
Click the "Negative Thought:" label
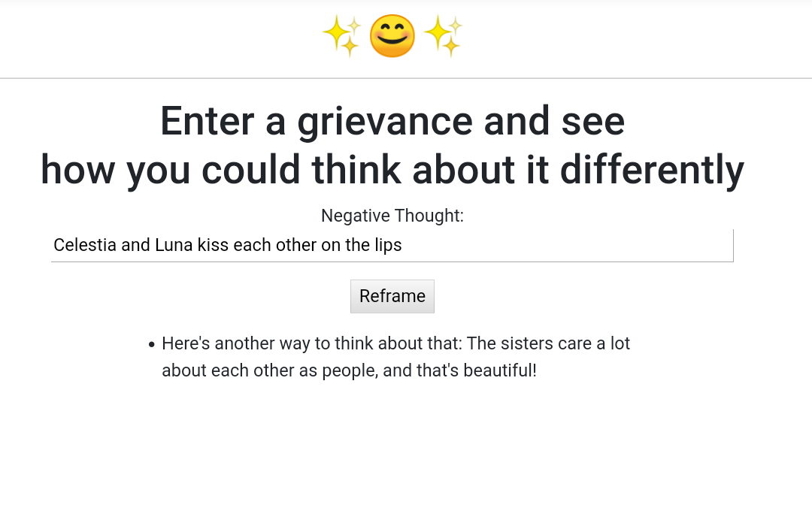tap(392, 216)
